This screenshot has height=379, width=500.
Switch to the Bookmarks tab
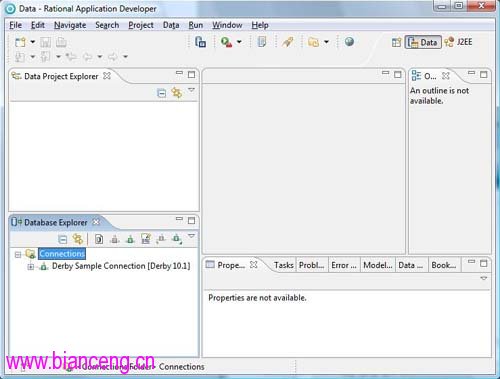coord(444,265)
